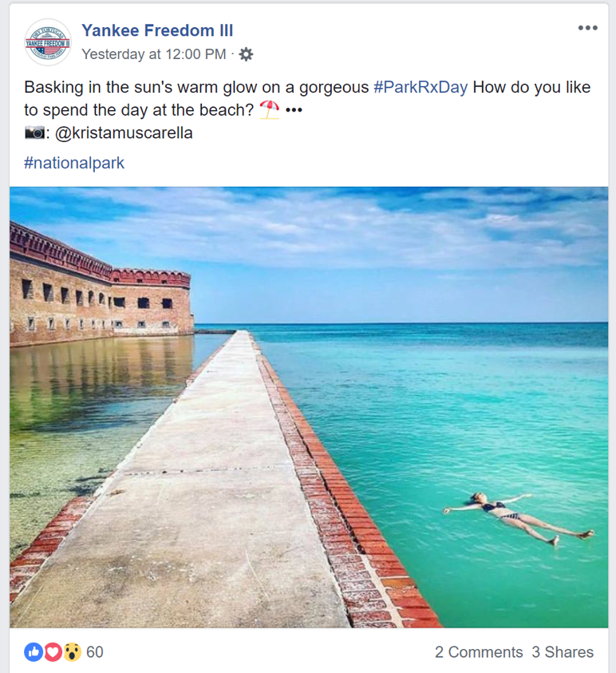616x673 pixels.
Task: Click the @kristamuscarella photo credit
Action: (x=124, y=133)
